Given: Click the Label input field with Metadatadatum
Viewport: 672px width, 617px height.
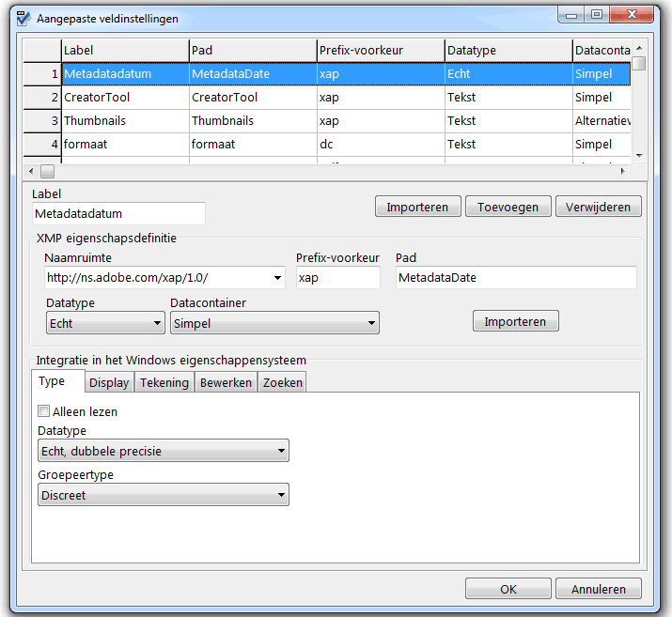Looking at the screenshot, I should click(x=118, y=213).
